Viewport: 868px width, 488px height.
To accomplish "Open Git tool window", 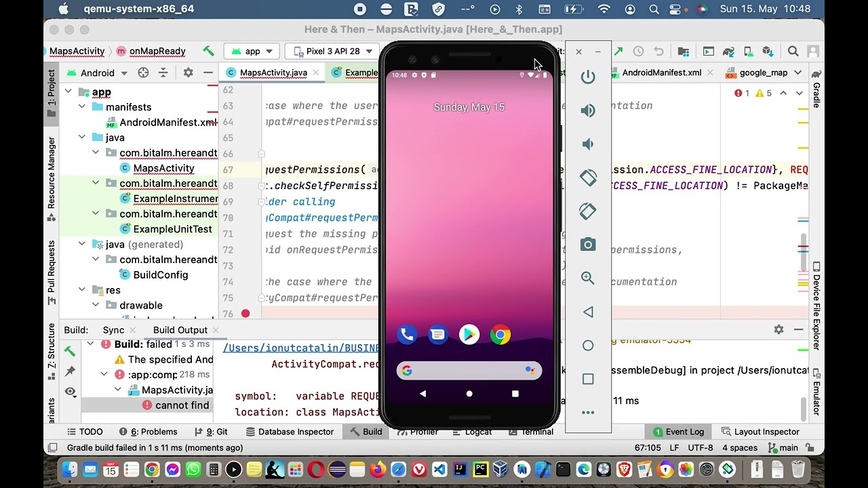I will [211, 432].
